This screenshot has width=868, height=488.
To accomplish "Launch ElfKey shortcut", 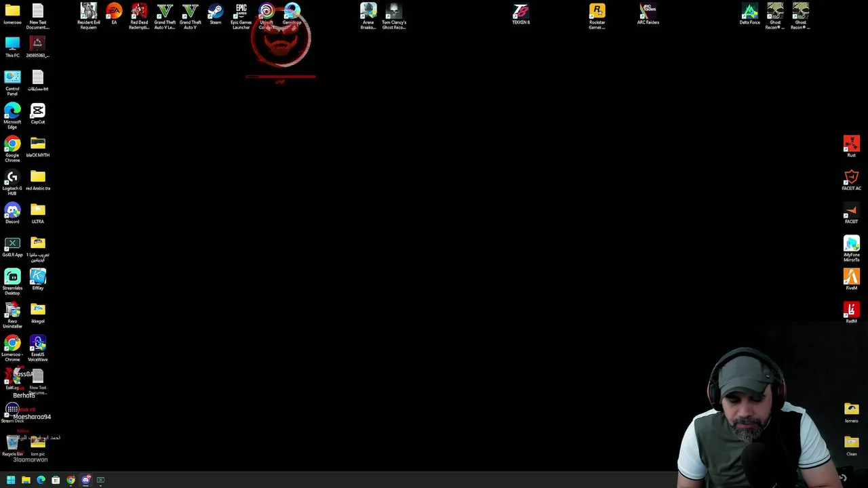I will pyautogui.click(x=38, y=280).
